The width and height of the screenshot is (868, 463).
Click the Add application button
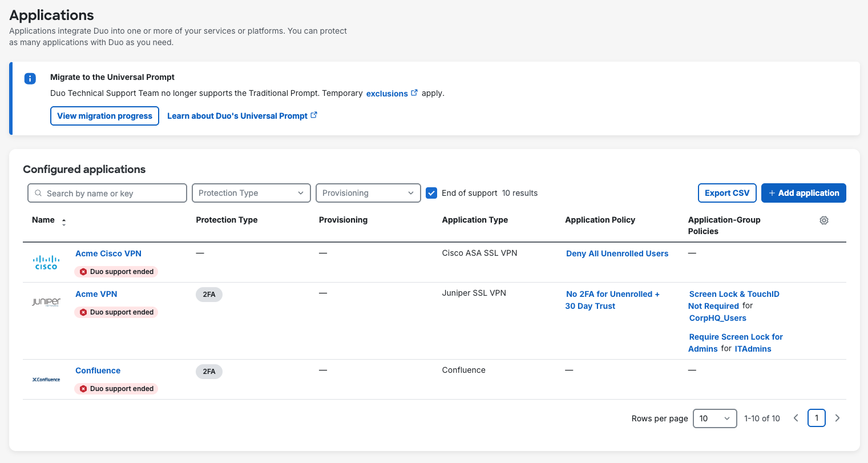pyautogui.click(x=804, y=193)
